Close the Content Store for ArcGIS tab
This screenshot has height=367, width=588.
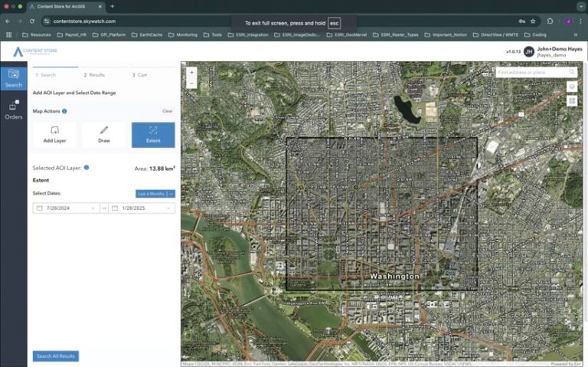[100, 6]
